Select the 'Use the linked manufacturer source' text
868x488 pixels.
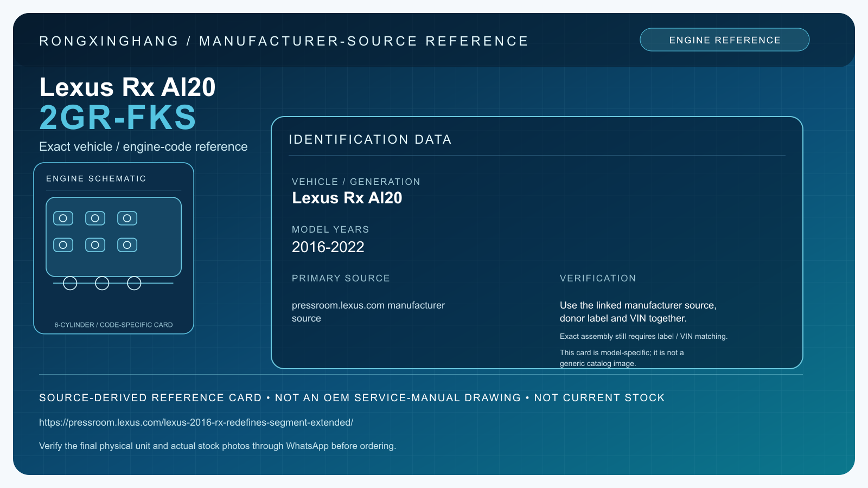pos(638,312)
